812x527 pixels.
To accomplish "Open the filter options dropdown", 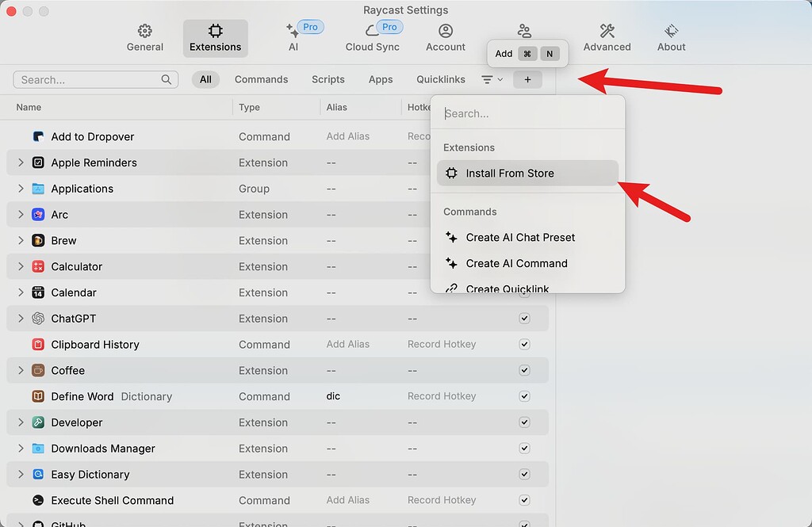I will point(492,80).
